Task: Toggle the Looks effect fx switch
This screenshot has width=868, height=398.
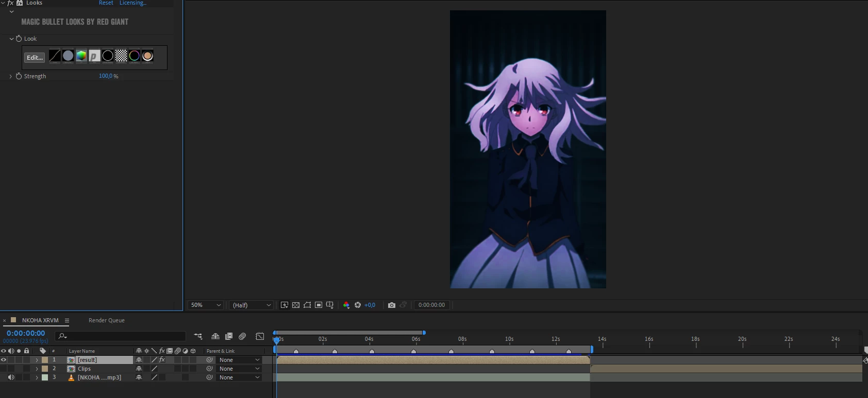Action: pyautogui.click(x=10, y=3)
